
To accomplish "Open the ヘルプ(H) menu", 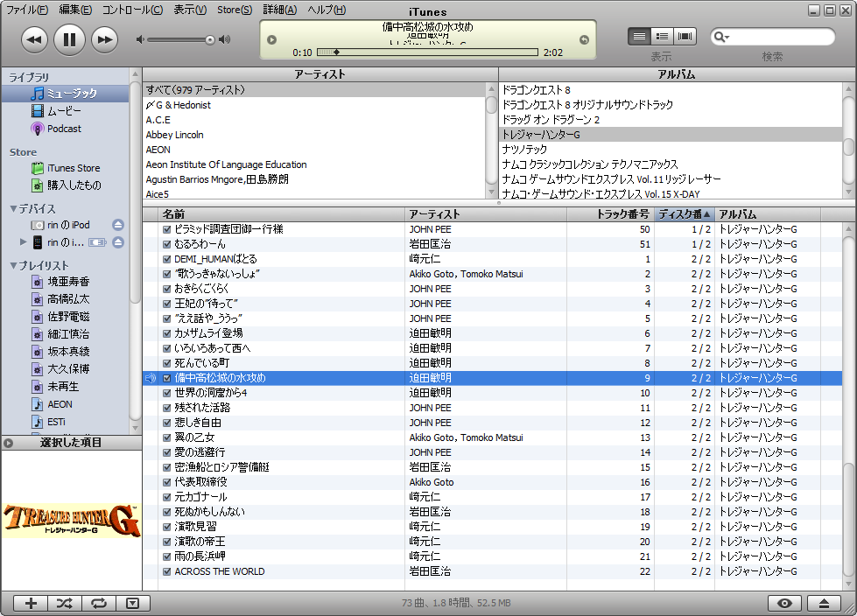I will [x=327, y=10].
